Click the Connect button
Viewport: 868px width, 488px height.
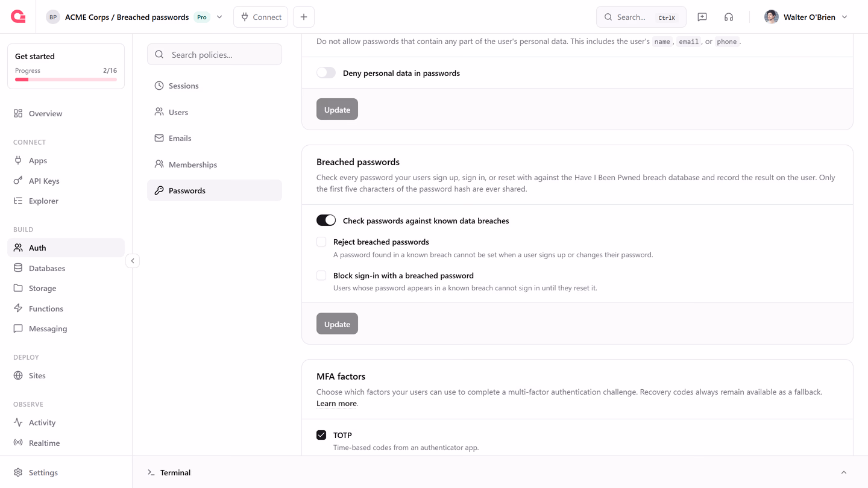point(260,17)
